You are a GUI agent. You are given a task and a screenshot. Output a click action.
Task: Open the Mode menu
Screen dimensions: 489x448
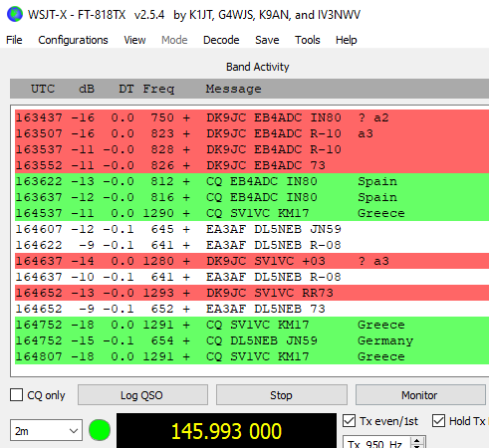[x=174, y=40]
